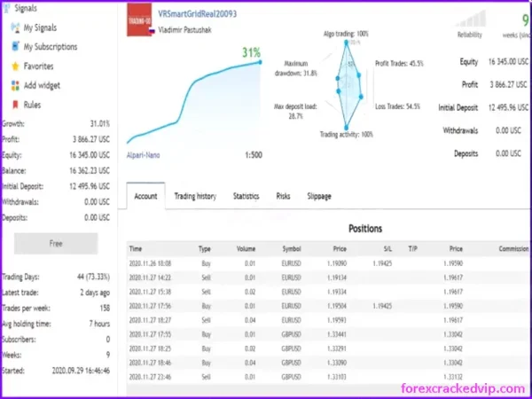This screenshot has height=399, width=532.
Task: Open the Slippage tab
Action: [319, 196]
